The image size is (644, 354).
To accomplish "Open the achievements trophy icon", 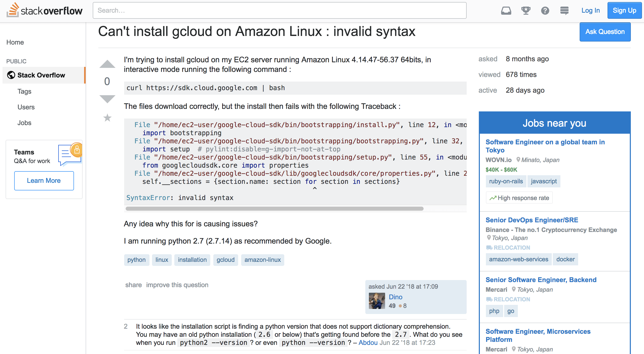I will coord(526,11).
